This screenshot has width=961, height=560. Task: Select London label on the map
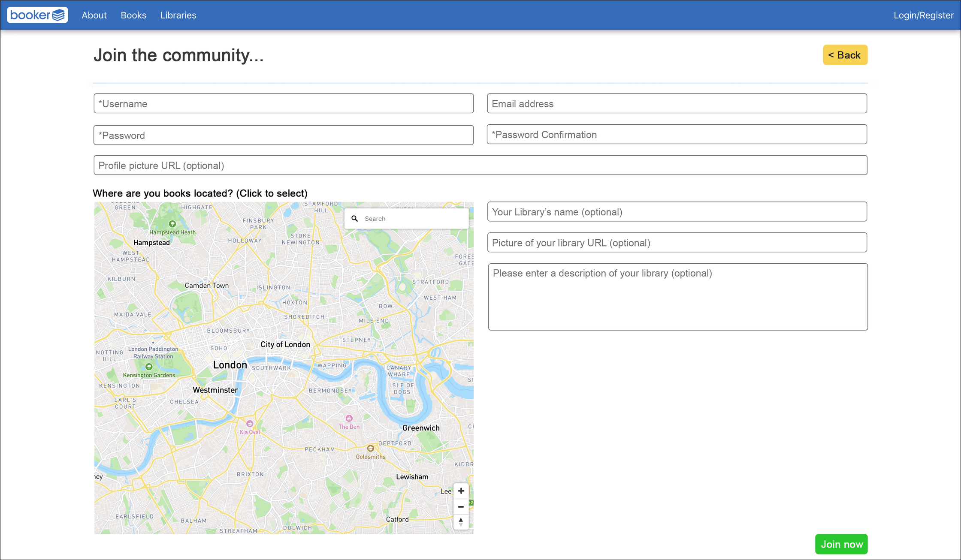click(230, 365)
